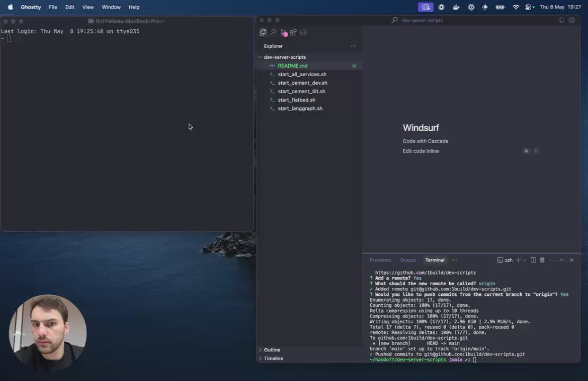Viewport: 588px width, 381px height.
Task: Click the github.com/1build/dev-scripts URL in terminal
Action: [x=425, y=273]
